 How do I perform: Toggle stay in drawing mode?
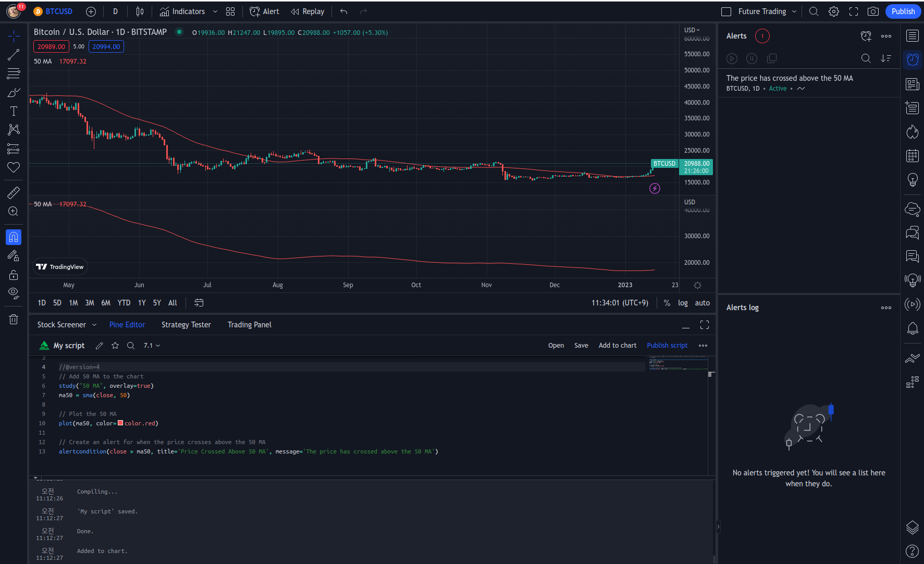pyautogui.click(x=14, y=255)
